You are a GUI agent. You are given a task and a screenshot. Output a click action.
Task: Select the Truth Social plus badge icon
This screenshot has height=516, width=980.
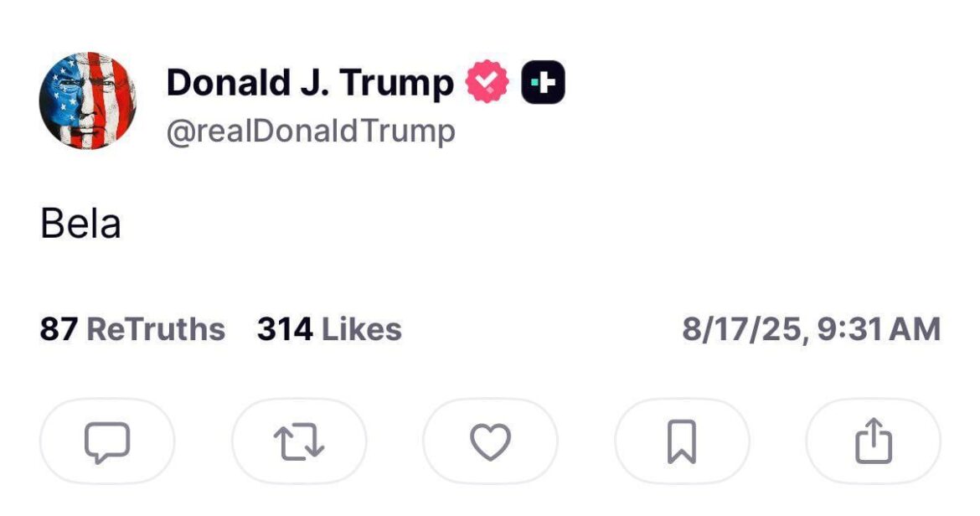coord(543,80)
